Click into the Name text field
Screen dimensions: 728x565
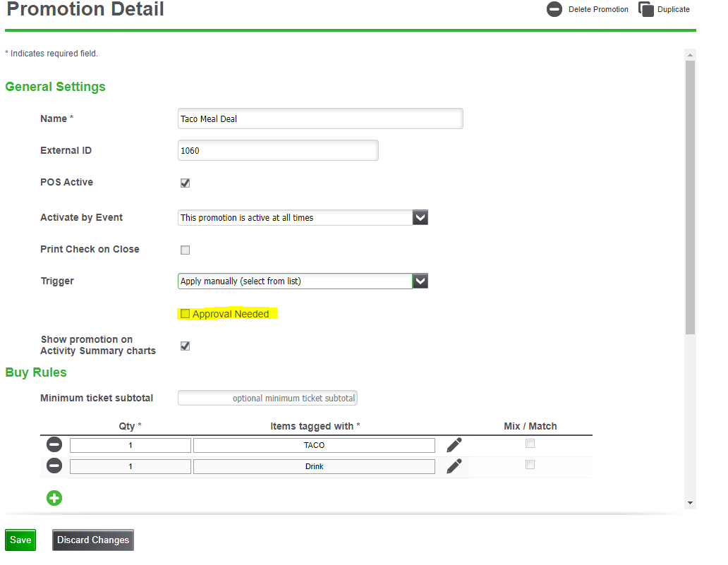pyautogui.click(x=320, y=119)
